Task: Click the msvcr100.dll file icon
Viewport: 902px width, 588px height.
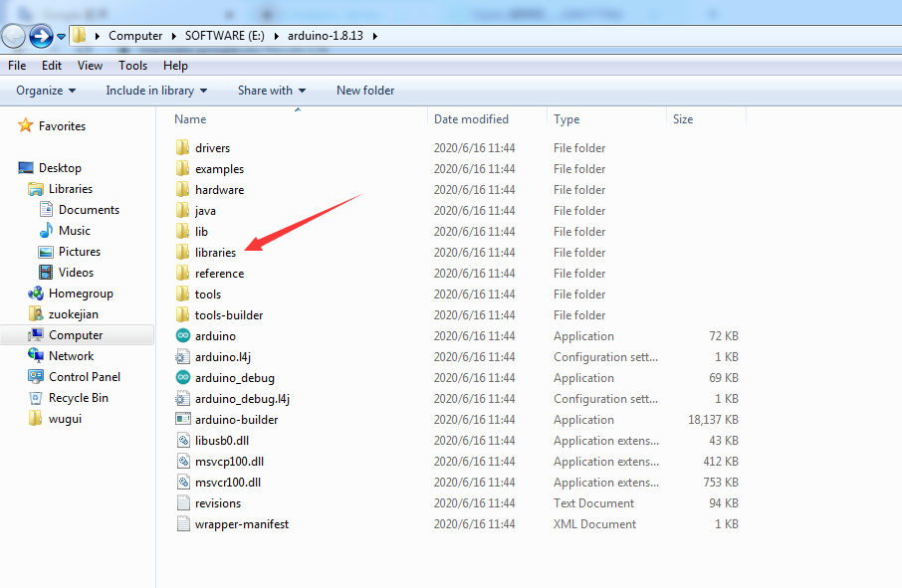Action: pos(183,483)
